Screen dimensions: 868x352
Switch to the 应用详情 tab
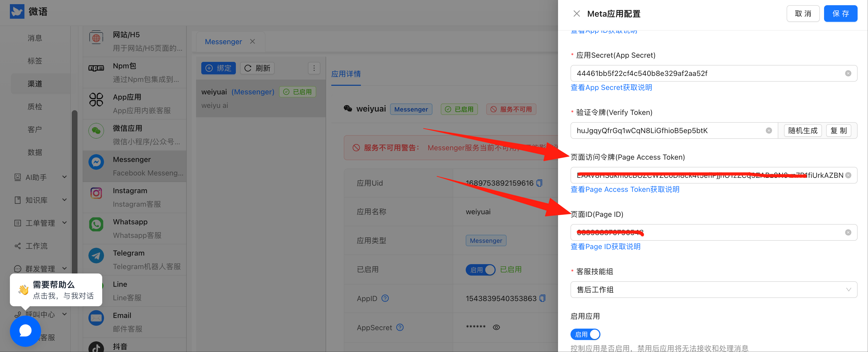click(346, 74)
